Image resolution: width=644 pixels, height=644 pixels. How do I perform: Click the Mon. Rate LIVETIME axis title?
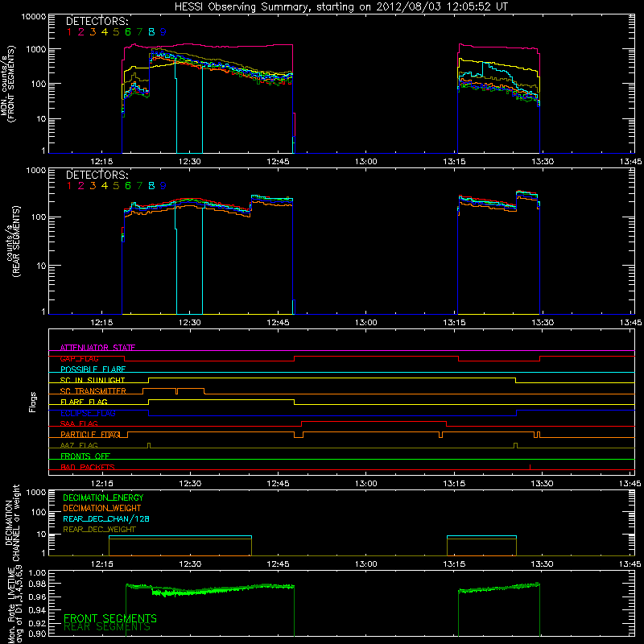click(14, 605)
